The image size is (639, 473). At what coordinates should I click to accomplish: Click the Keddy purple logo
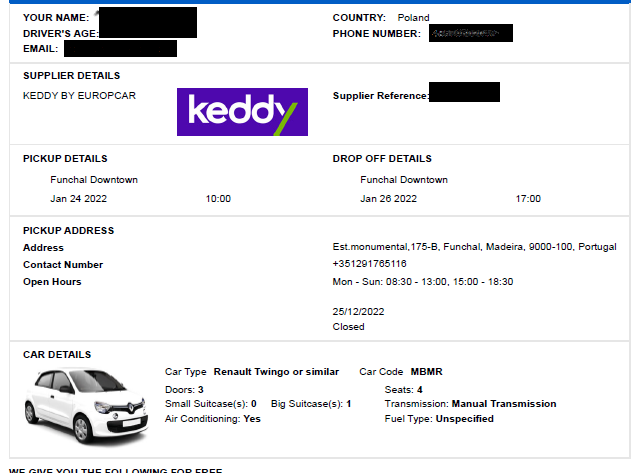point(242,112)
